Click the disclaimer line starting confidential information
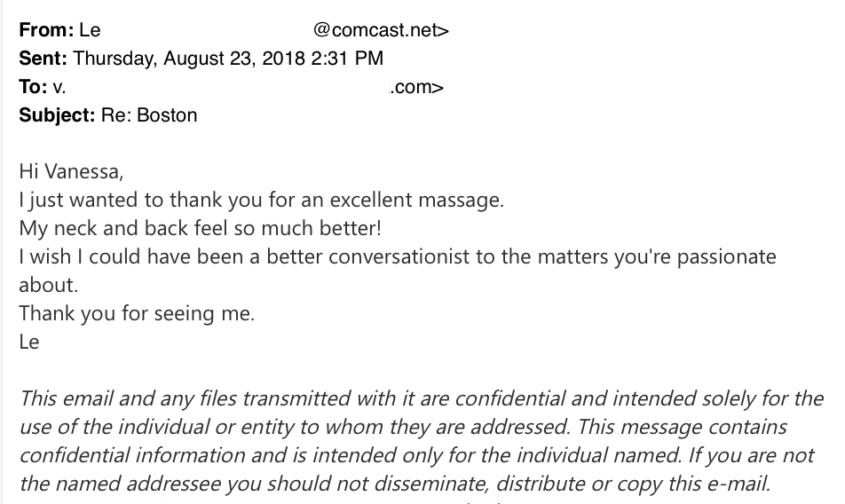The width and height of the screenshot is (845, 504). [x=416, y=456]
